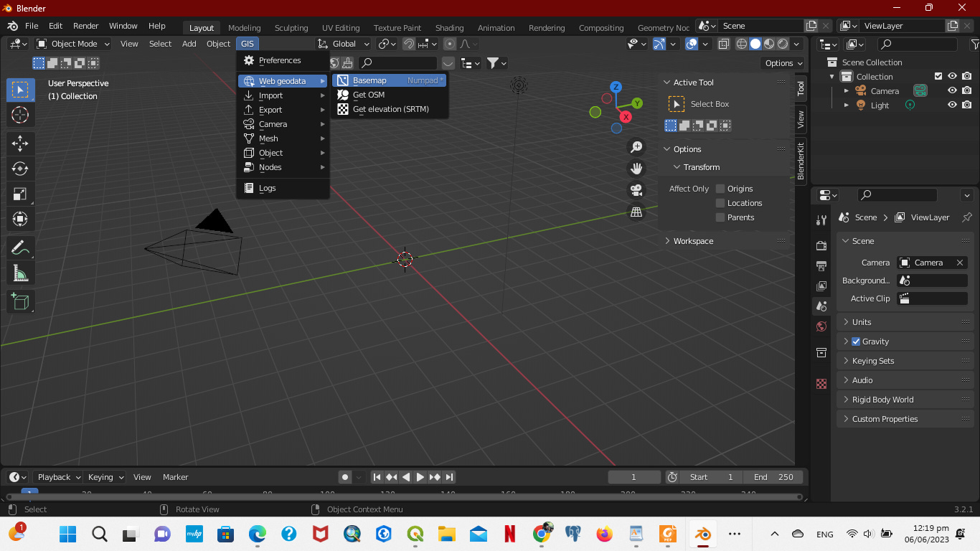Viewport: 980px width, 551px height.
Task: Open Render Properties in the properties editor
Action: coord(821,245)
